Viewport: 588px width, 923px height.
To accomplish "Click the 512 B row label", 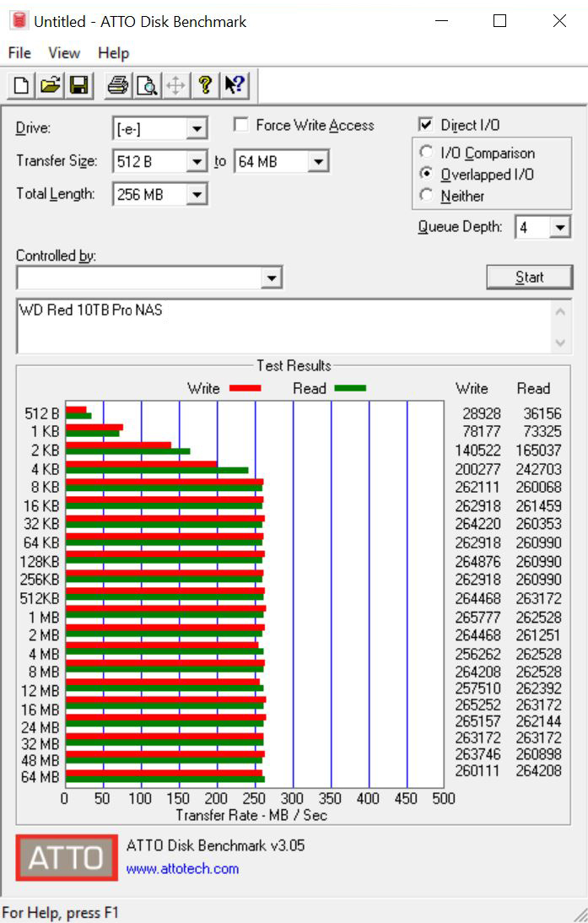I will [x=42, y=413].
